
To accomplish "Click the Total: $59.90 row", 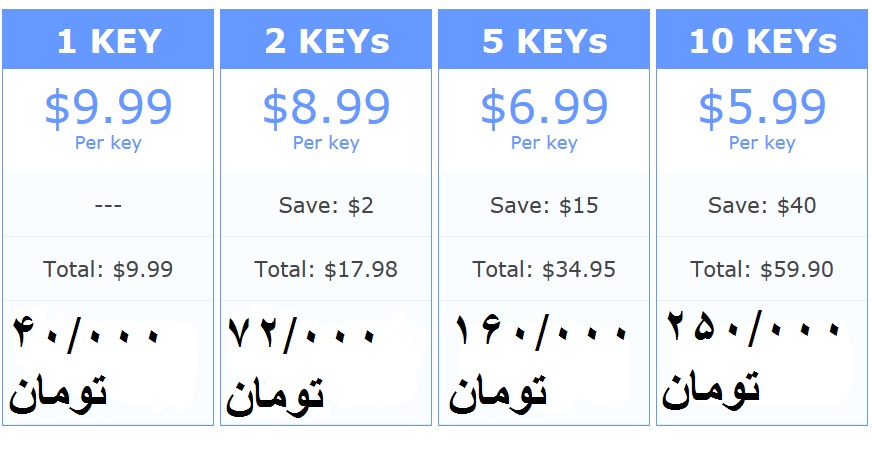I will tap(762, 269).
